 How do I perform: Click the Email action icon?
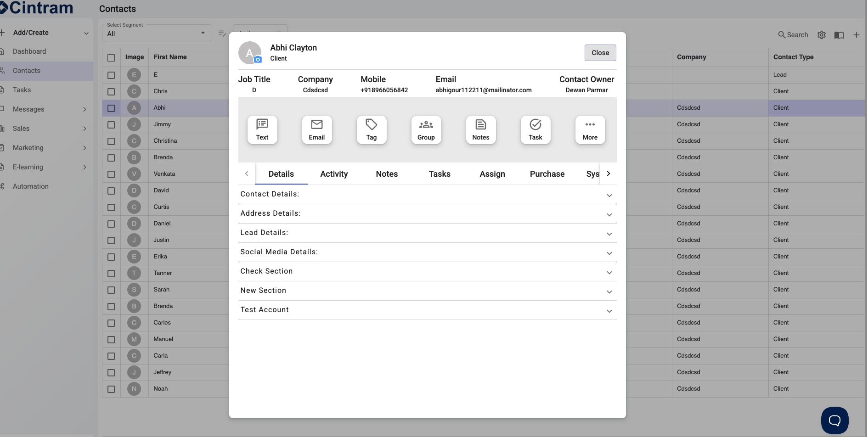coord(316,130)
